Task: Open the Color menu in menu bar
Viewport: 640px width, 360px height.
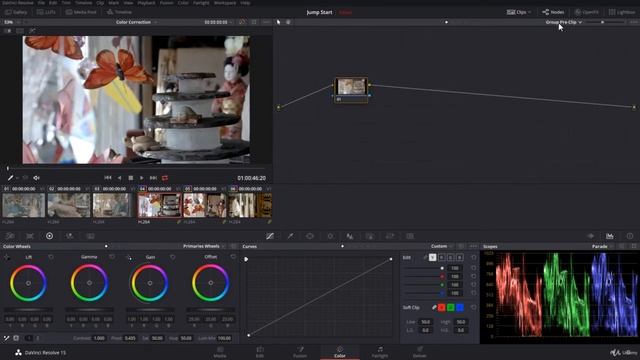Action: [x=183, y=2]
